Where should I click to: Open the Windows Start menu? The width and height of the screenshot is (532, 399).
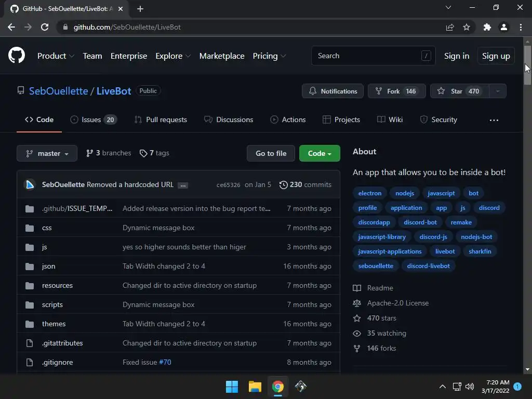click(232, 387)
